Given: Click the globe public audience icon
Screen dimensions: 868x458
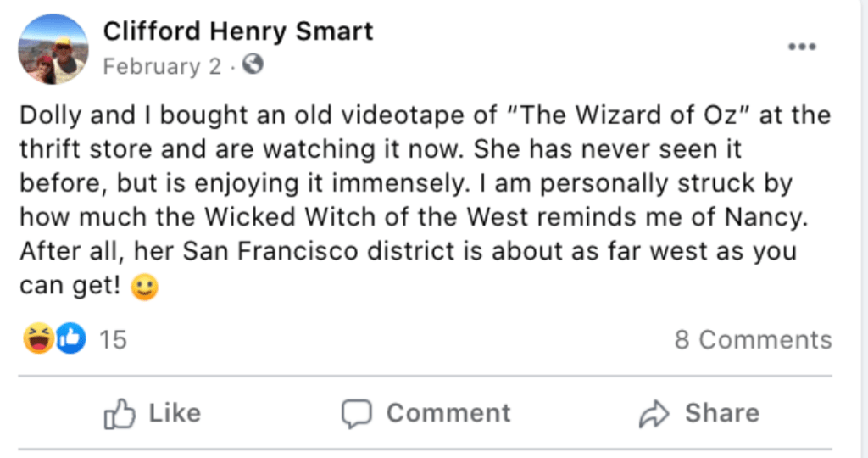Looking at the screenshot, I should pos(252,64).
